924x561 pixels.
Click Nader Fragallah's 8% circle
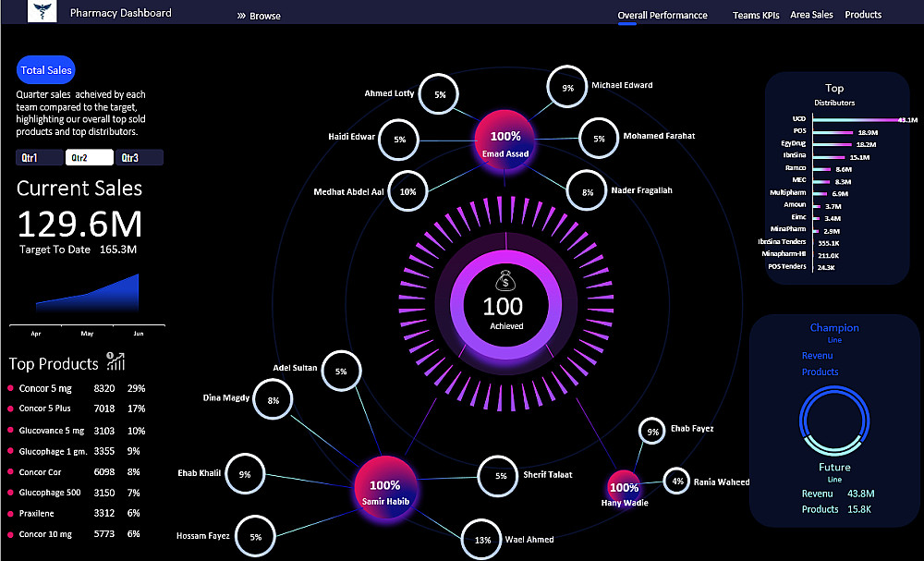(587, 191)
